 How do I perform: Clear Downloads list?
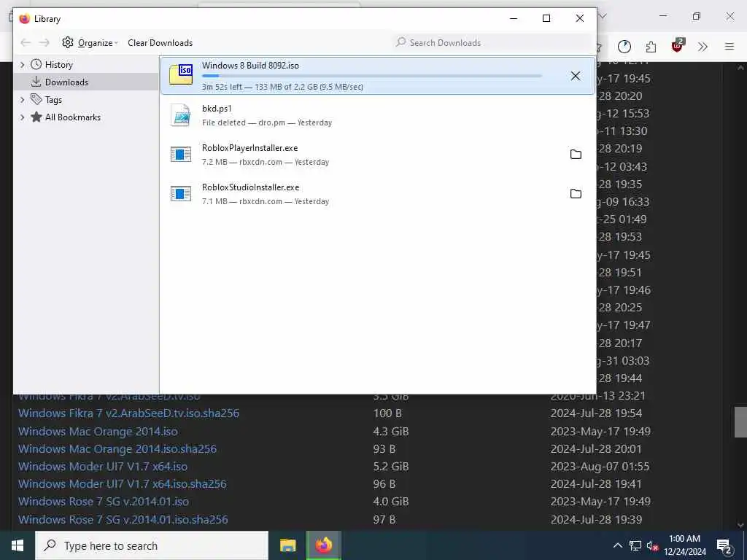(x=160, y=43)
